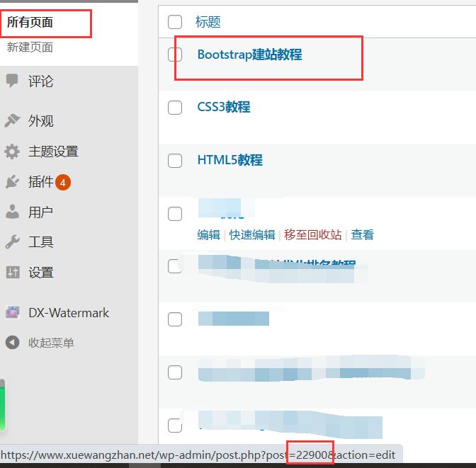The width and height of the screenshot is (476, 468).
Task: Click the orange plugin update count badge
Action: point(63,183)
